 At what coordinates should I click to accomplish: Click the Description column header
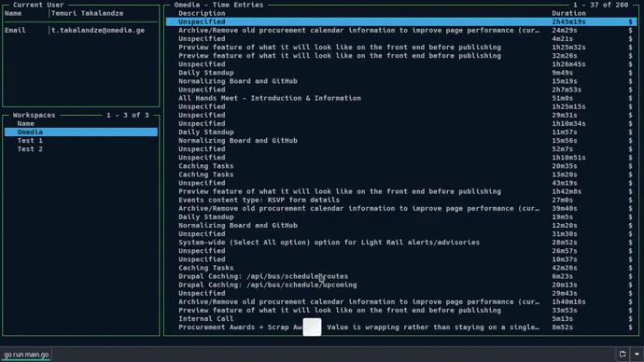[x=202, y=13]
